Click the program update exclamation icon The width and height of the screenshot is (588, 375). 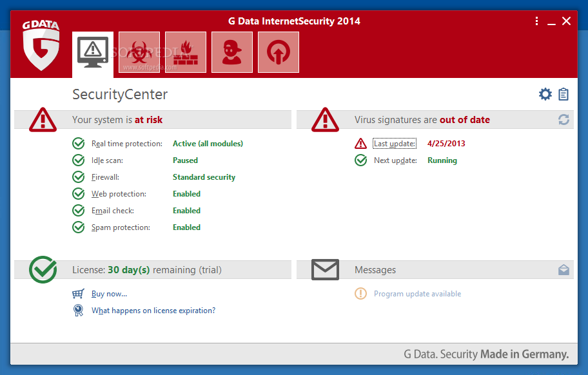[x=361, y=294]
